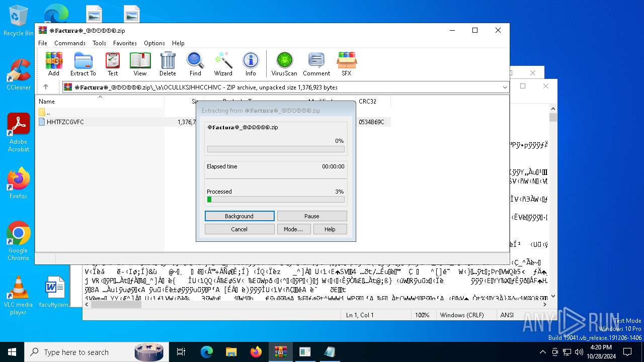Screen dimensions: 644x362
Task: Run VirusScan bug icon
Action: coord(284,64)
